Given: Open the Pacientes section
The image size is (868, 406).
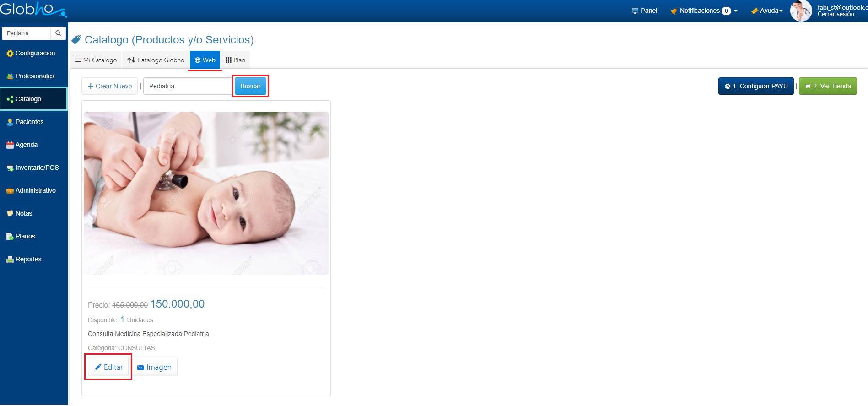Looking at the screenshot, I should (x=29, y=122).
